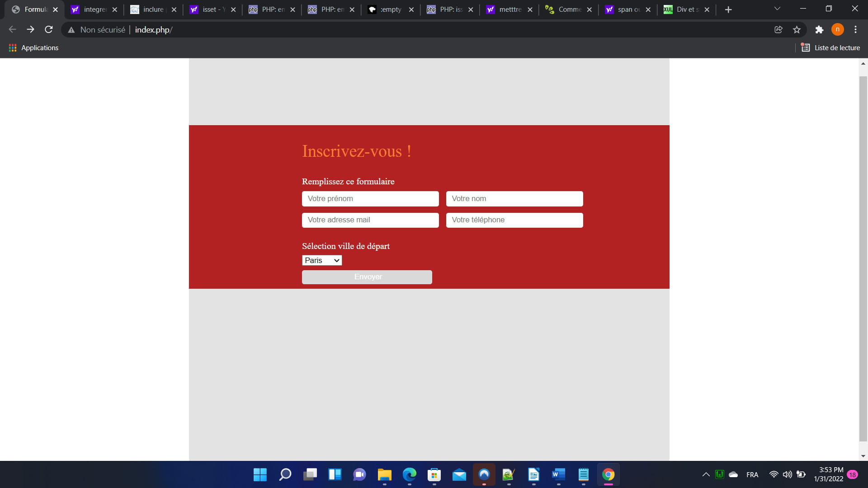Open Applications bookmarks shortcut
The width and height of the screenshot is (868, 488).
[x=34, y=48]
